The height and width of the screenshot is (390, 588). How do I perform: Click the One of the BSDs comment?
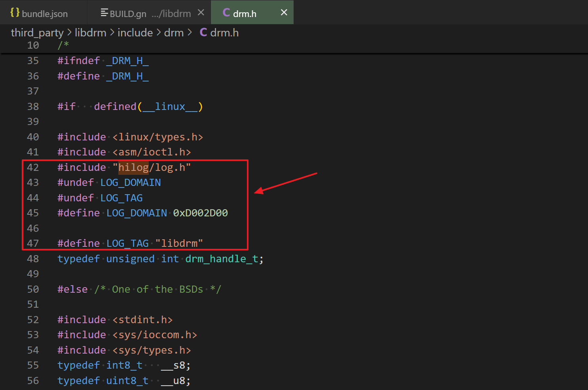(x=157, y=290)
